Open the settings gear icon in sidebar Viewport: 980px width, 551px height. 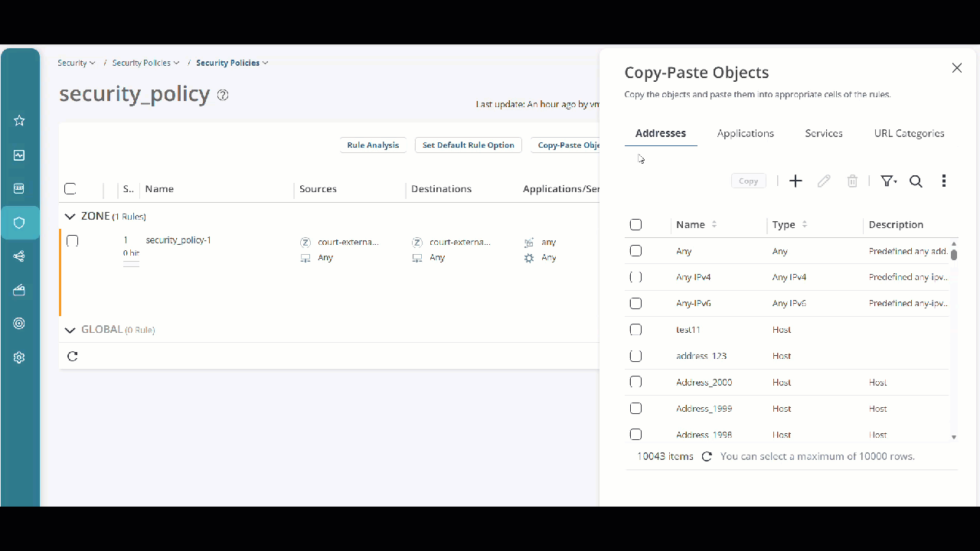point(19,357)
